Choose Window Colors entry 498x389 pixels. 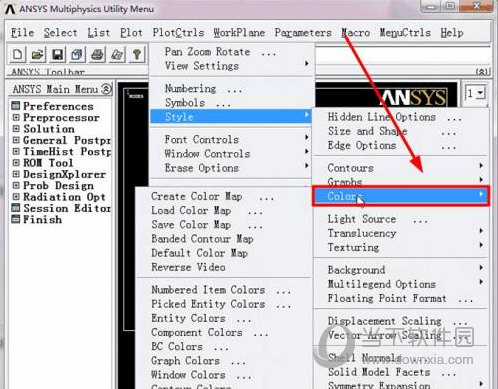(x=223, y=375)
